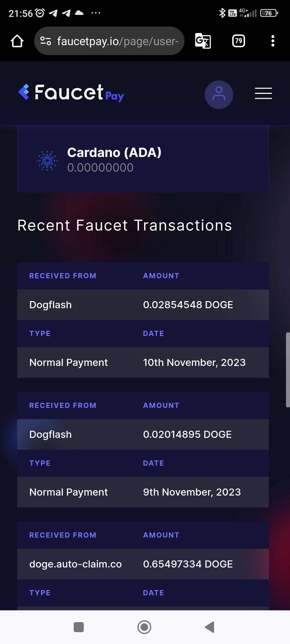Tap the Cardano coin logo
Screen dimensions: 290x644
[x=47, y=161]
